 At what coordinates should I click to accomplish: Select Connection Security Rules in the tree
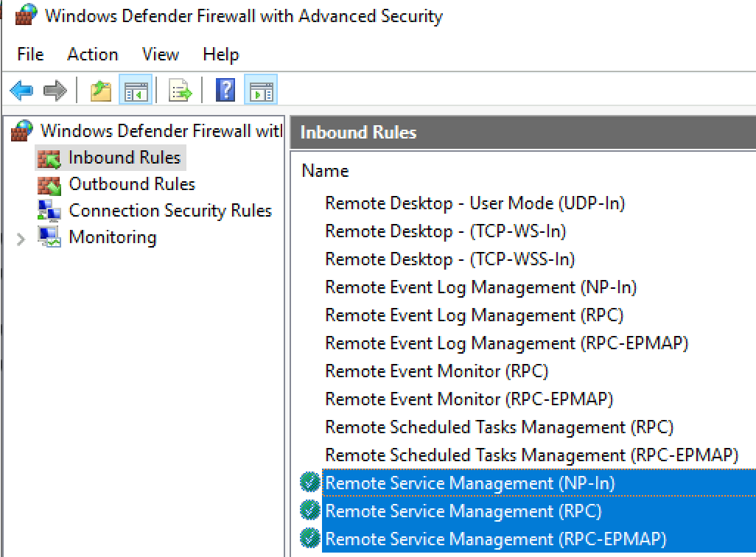click(x=170, y=211)
